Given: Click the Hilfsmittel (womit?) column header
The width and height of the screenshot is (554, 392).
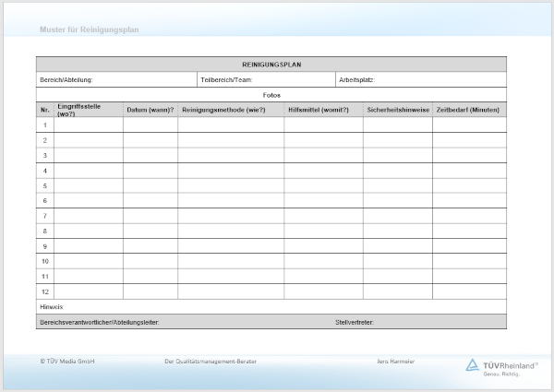Looking at the screenshot, I should [x=322, y=110].
